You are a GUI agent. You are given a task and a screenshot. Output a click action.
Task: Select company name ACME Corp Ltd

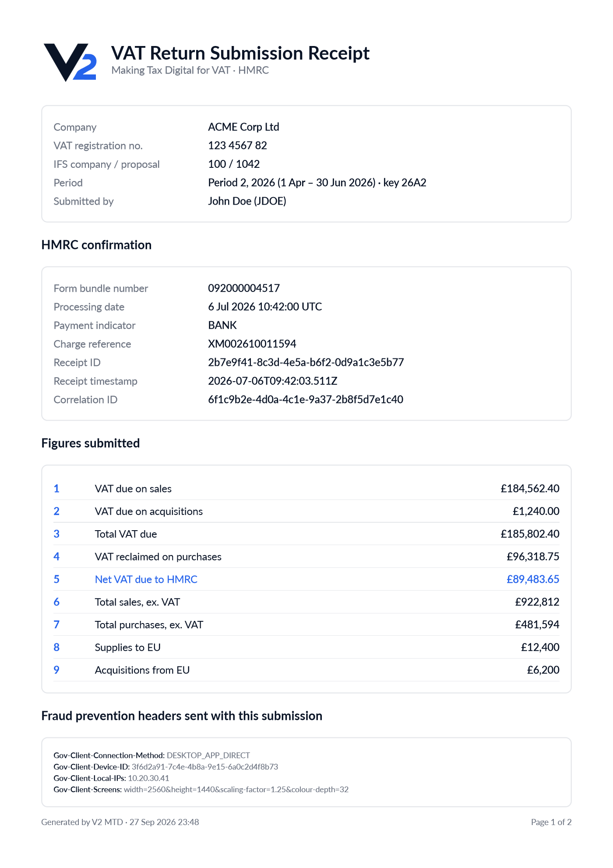pyautogui.click(x=243, y=127)
